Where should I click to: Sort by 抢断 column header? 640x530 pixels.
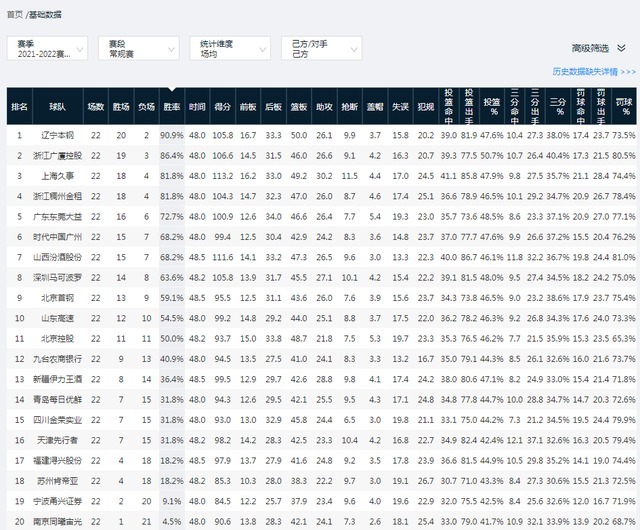pyautogui.click(x=349, y=107)
